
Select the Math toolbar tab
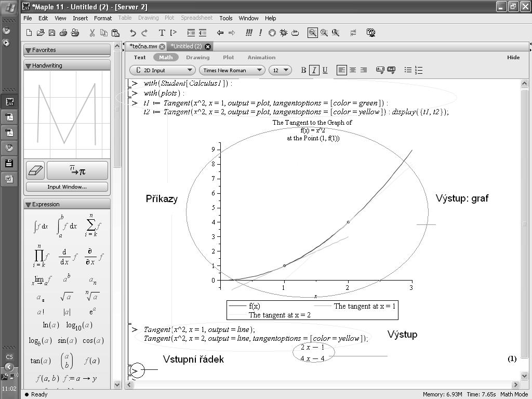[166, 57]
